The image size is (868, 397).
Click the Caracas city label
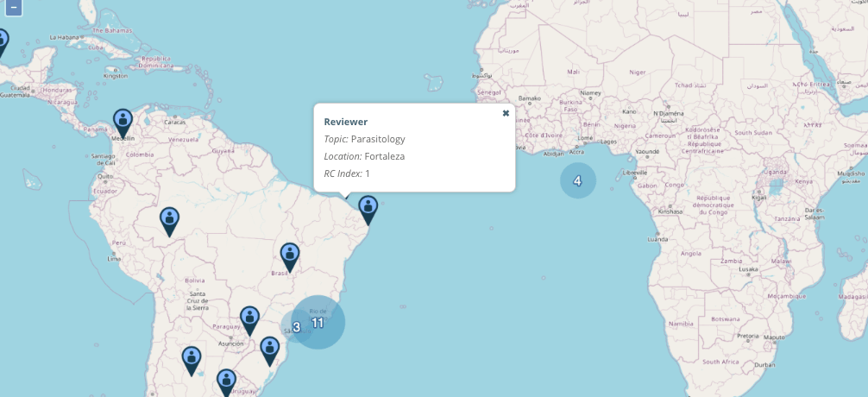coord(174,122)
